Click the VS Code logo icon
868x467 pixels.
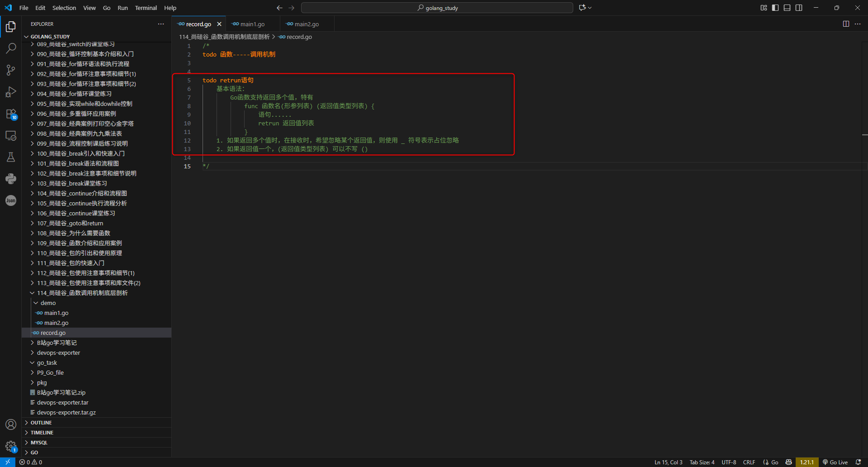[8, 8]
